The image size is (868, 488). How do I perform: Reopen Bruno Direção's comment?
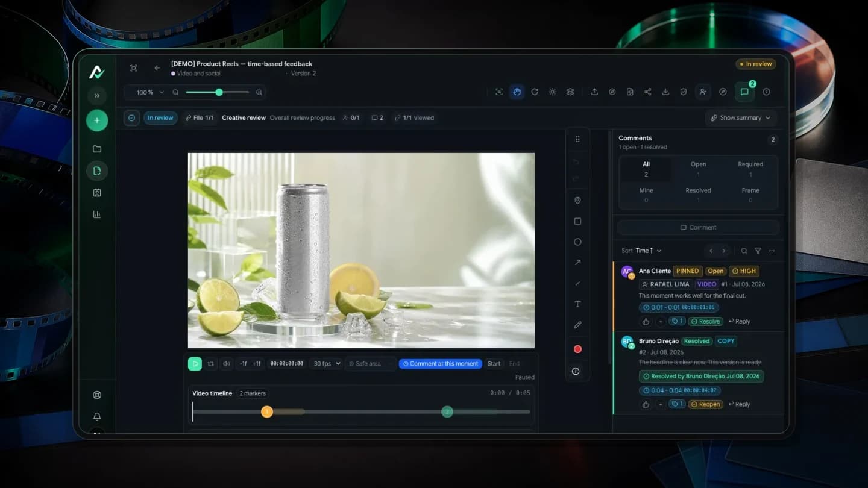tap(705, 404)
